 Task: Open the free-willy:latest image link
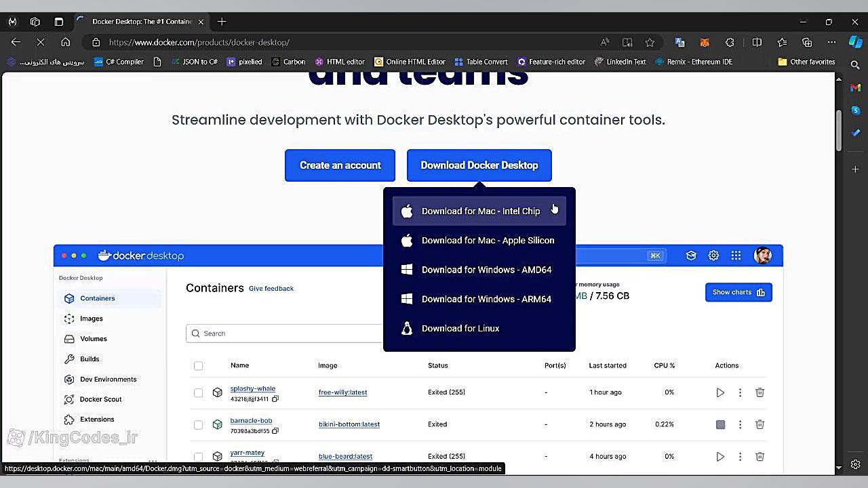pyautogui.click(x=342, y=392)
